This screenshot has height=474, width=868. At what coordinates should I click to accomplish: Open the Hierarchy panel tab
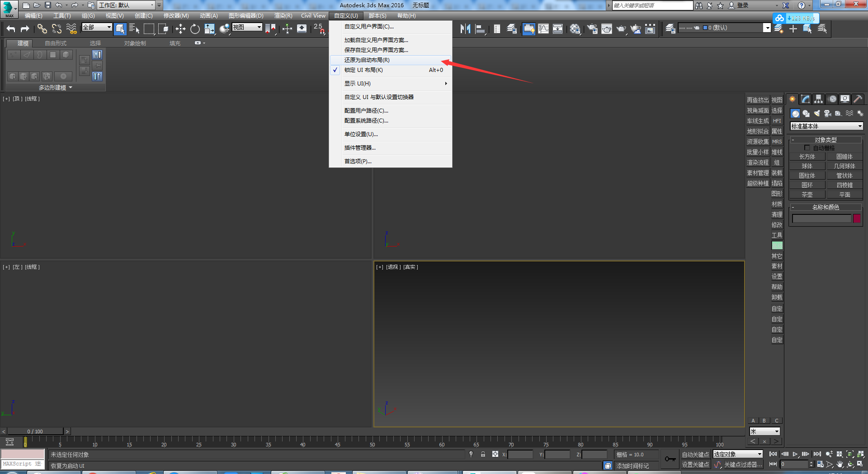point(819,99)
